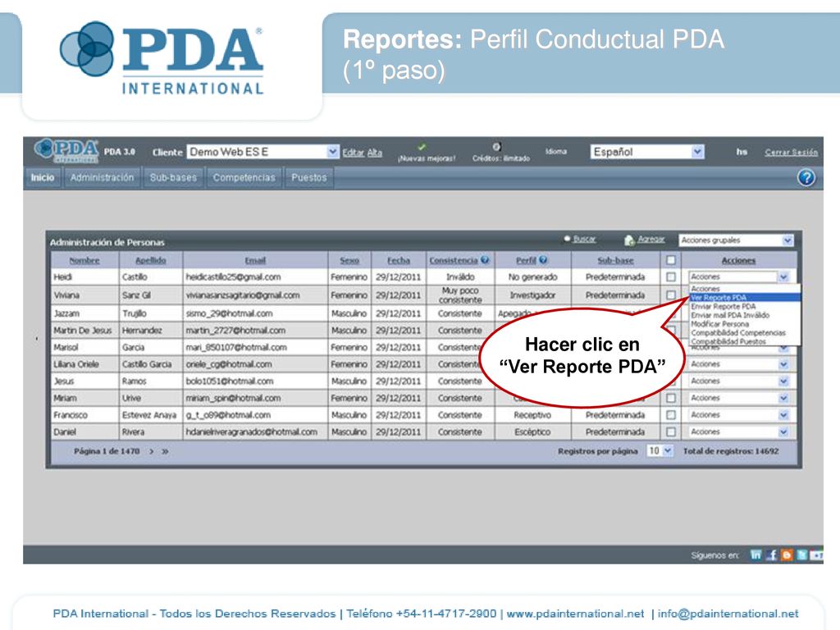
Task: Click email hdanielriveragranados@hotmail.com
Action: (x=251, y=431)
